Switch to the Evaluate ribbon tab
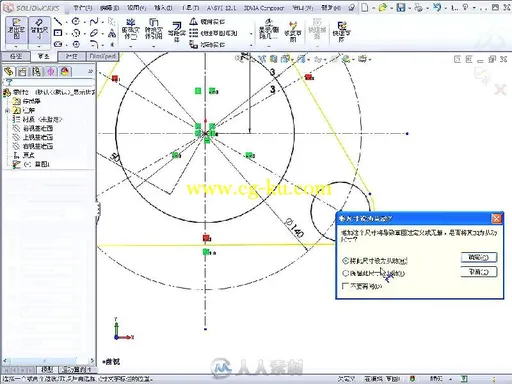512x384 pixels. tap(71, 57)
